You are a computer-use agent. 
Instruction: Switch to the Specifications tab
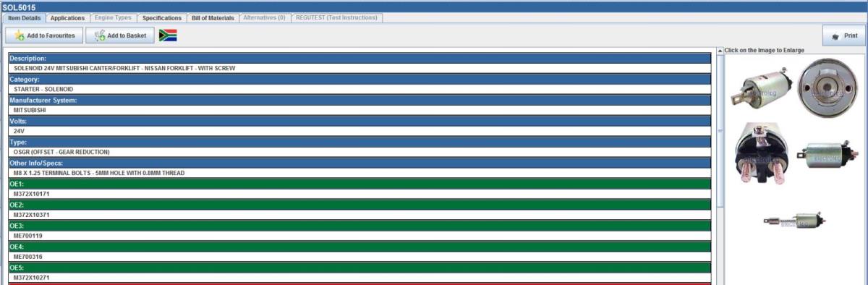coord(162,17)
